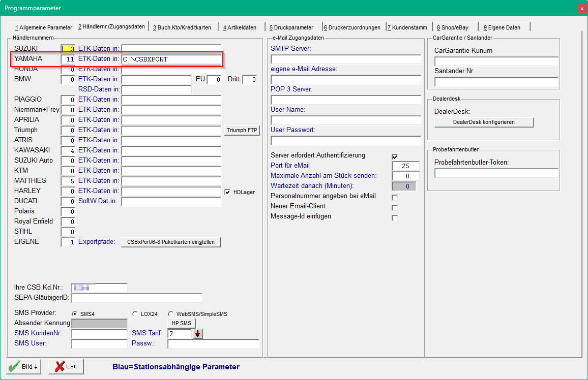Select the 8 Shop/eBay tab
The image size is (588, 380).
point(453,27)
